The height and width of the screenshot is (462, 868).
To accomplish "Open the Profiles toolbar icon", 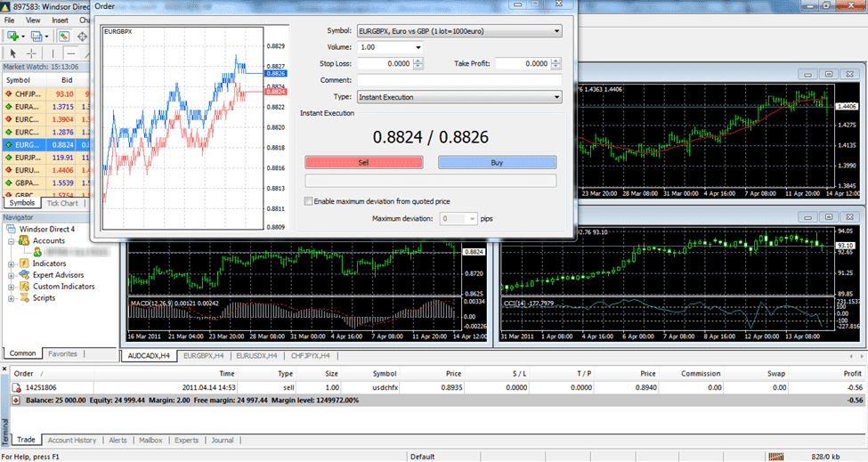I will [x=37, y=36].
